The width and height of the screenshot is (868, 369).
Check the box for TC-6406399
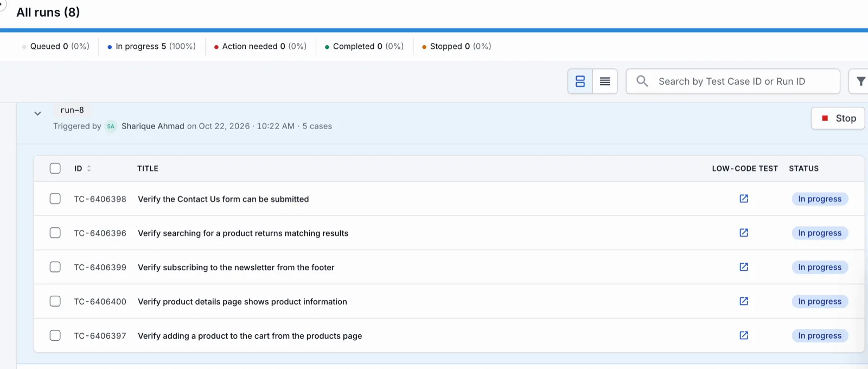coord(55,267)
